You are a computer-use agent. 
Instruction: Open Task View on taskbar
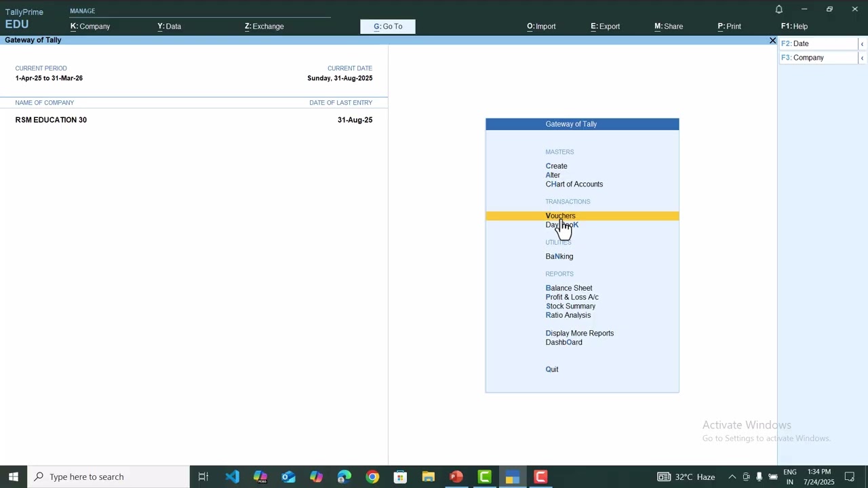pos(203,477)
